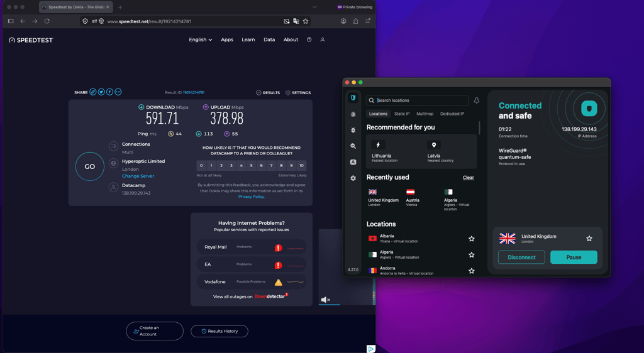Open the VPN shield section in Surfshark sidebar
The width and height of the screenshot is (644, 353).
353,98
